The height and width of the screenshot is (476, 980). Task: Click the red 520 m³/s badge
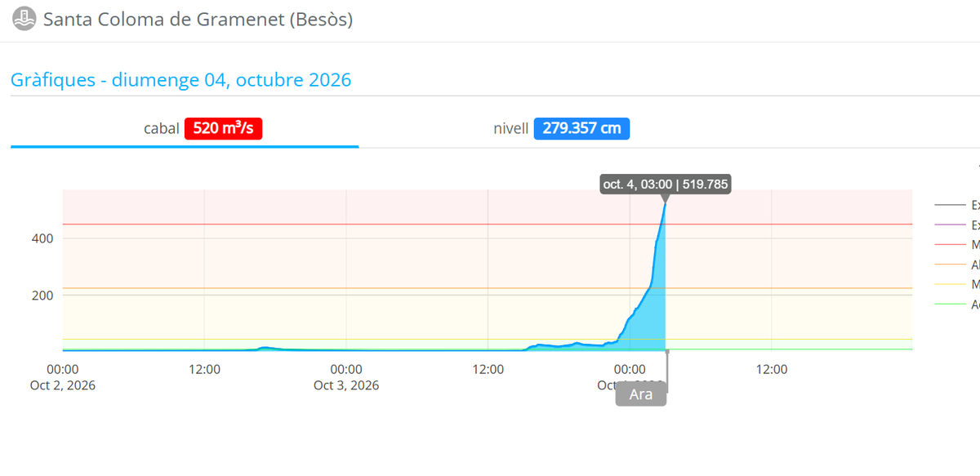(224, 129)
